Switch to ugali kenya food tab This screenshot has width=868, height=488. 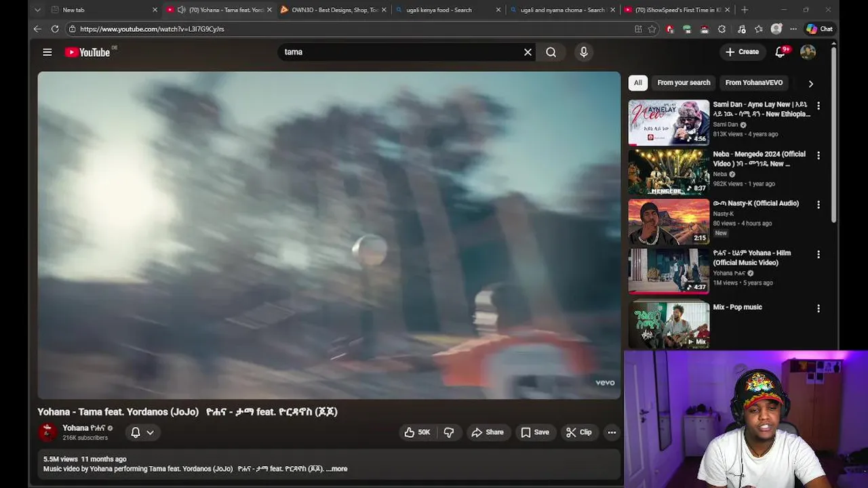tap(448, 9)
